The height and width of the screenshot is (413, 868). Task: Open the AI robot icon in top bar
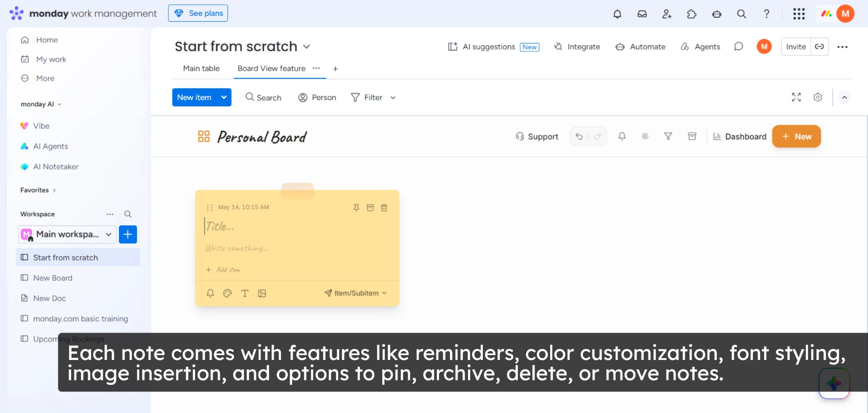coord(717,14)
